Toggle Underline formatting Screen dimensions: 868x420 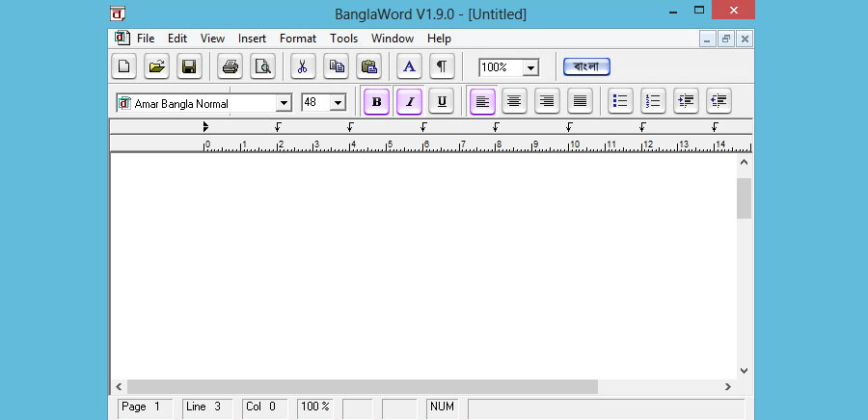(x=442, y=102)
